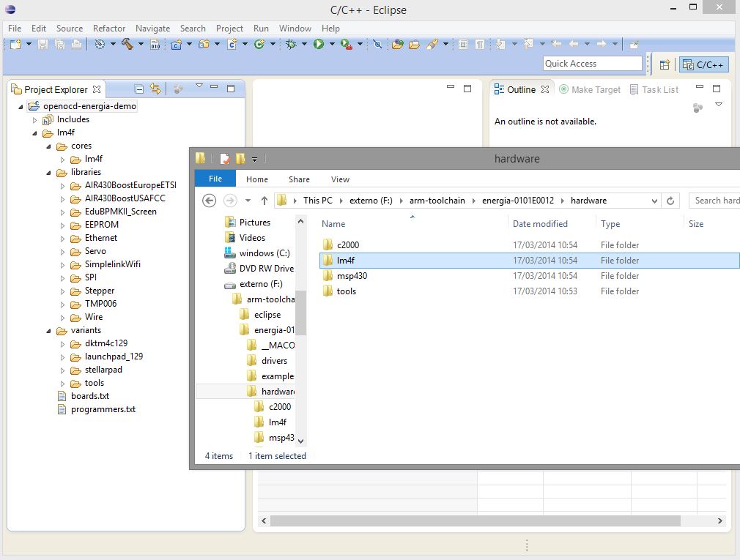Image resolution: width=740 pixels, height=560 pixels.
Task: Click the binary 010 toolbar icon
Action: [155, 45]
